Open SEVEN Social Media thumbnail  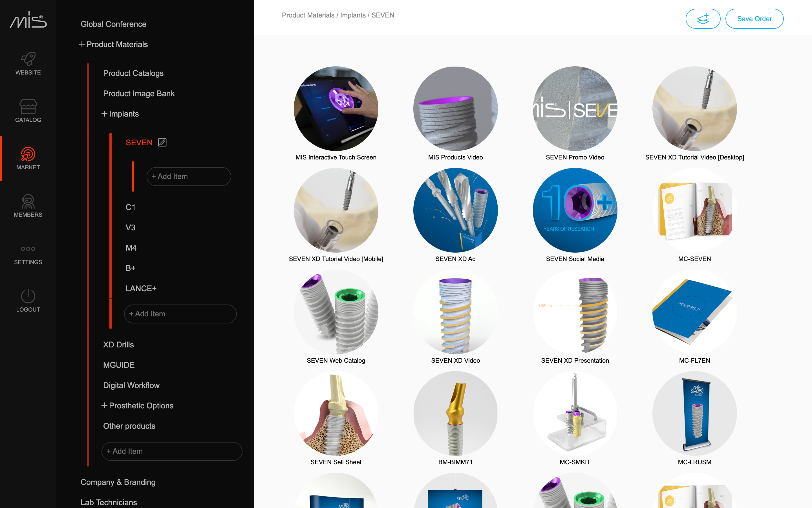click(x=575, y=210)
